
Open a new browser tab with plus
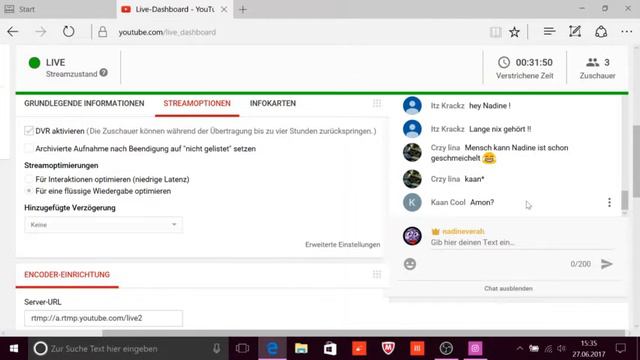click(243, 9)
